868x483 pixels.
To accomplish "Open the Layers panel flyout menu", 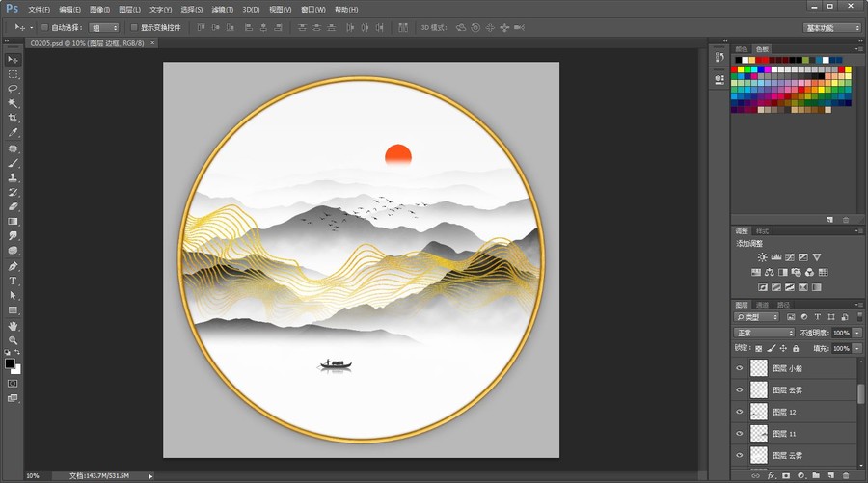I will pyautogui.click(x=858, y=305).
